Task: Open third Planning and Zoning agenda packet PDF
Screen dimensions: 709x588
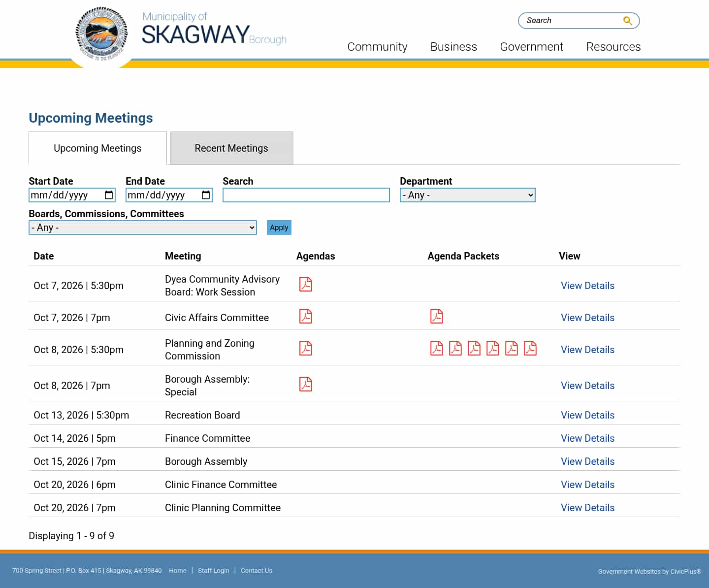Action: pyautogui.click(x=474, y=348)
